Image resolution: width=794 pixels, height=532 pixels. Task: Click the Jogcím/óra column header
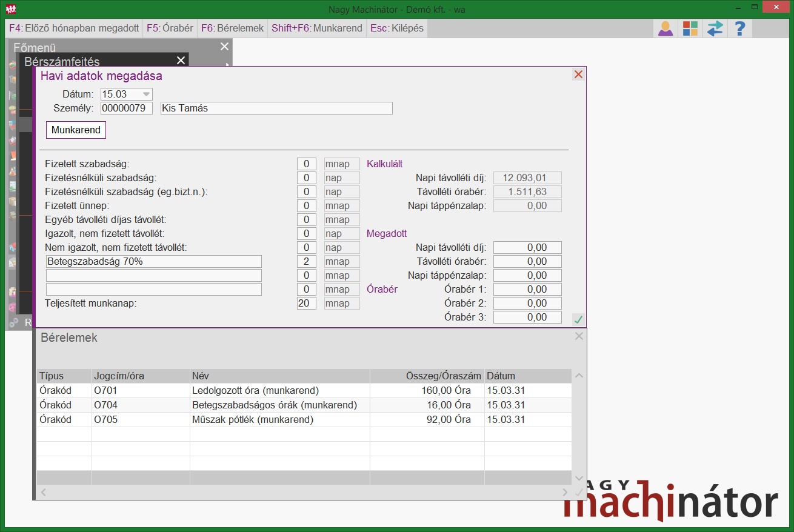[x=141, y=376]
